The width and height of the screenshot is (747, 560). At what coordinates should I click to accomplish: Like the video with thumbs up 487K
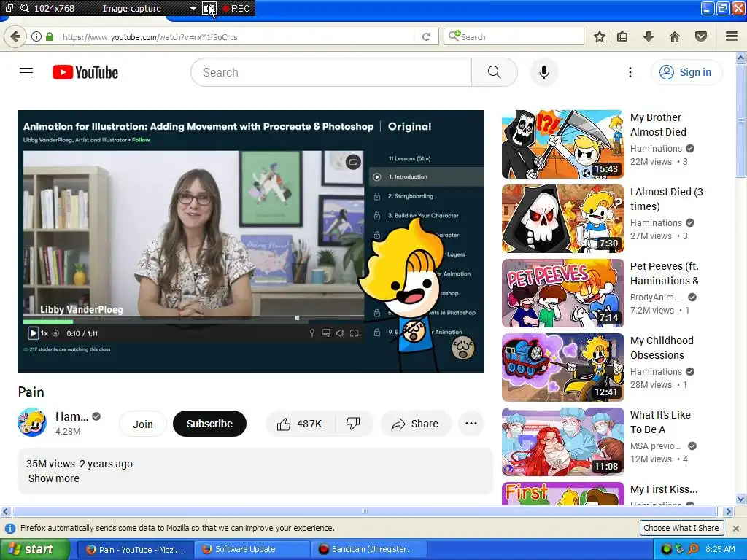coord(300,424)
